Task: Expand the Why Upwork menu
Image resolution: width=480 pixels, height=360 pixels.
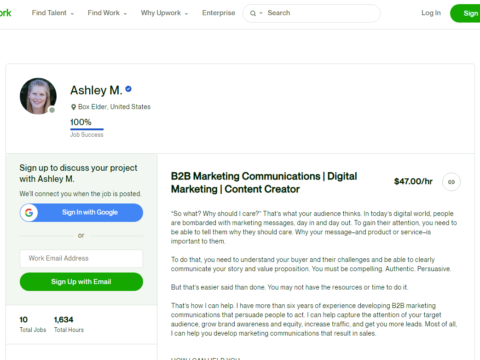Action: coord(164,13)
